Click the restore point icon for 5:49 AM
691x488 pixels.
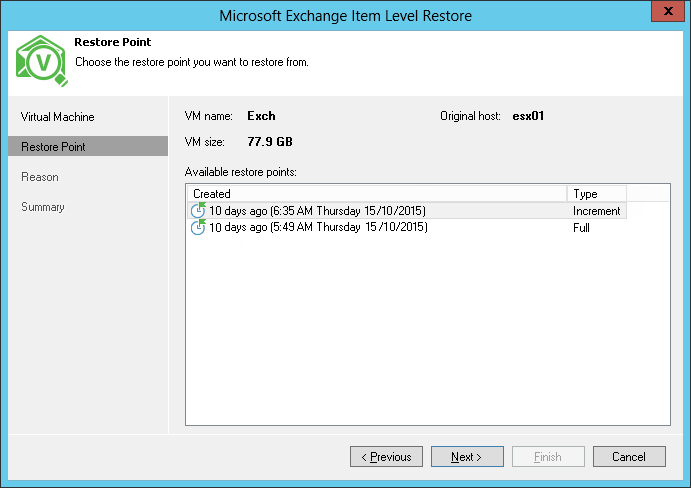[x=198, y=227]
